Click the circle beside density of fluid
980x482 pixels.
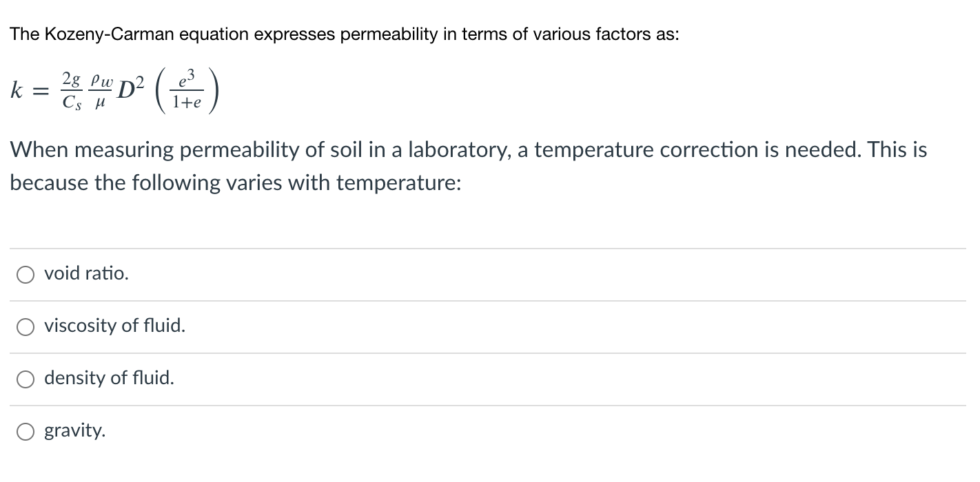(25, 378)
